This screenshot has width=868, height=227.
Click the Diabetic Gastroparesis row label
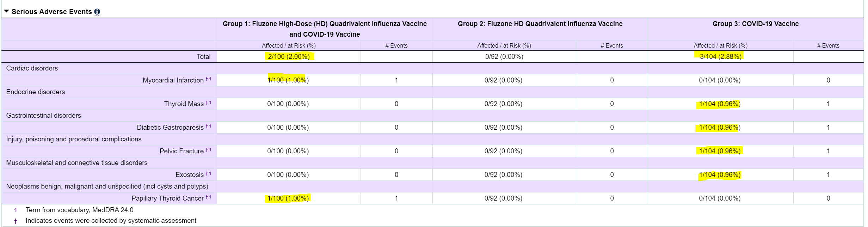point(170,127)
